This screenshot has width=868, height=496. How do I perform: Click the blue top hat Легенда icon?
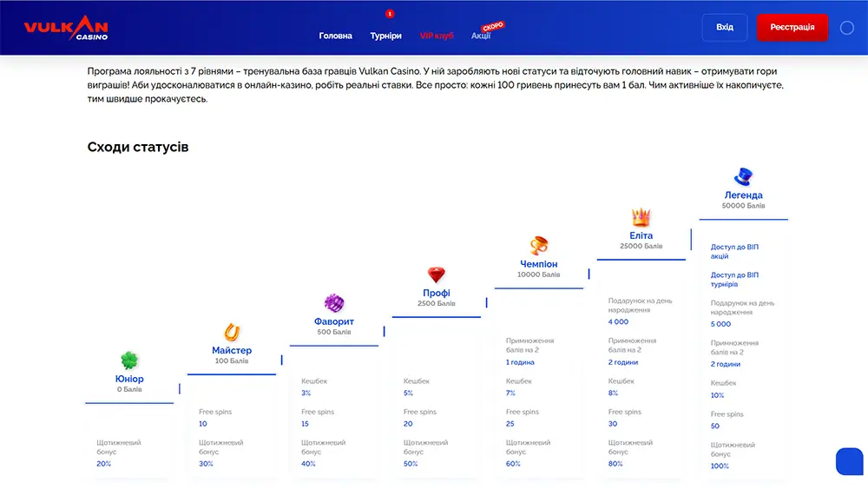pos(743,177)
